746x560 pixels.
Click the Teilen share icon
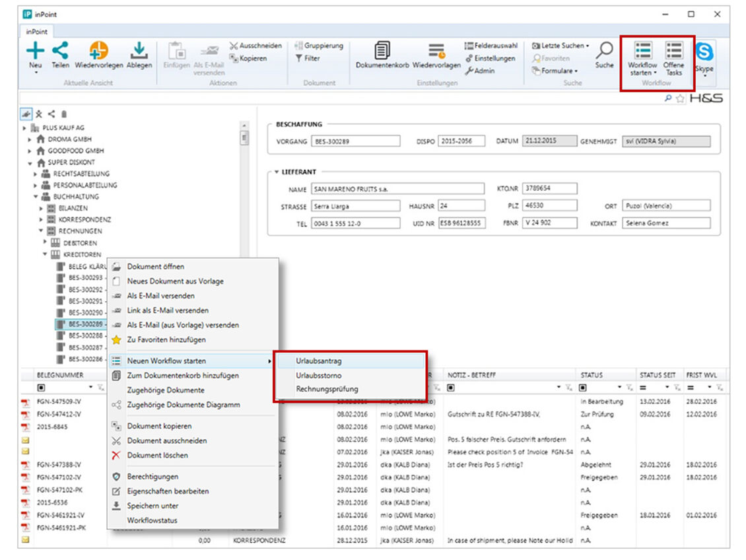pyautogui.click(x=61, y=50)
